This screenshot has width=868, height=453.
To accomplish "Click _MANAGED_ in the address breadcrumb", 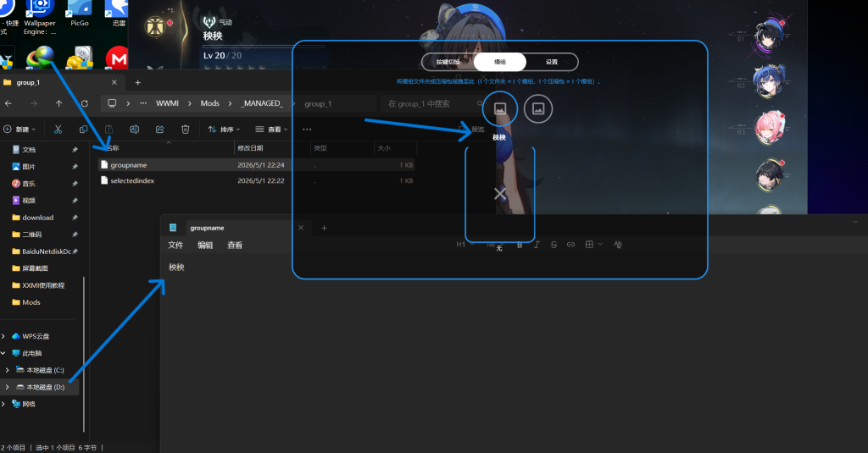I will [x=263, y=103].
